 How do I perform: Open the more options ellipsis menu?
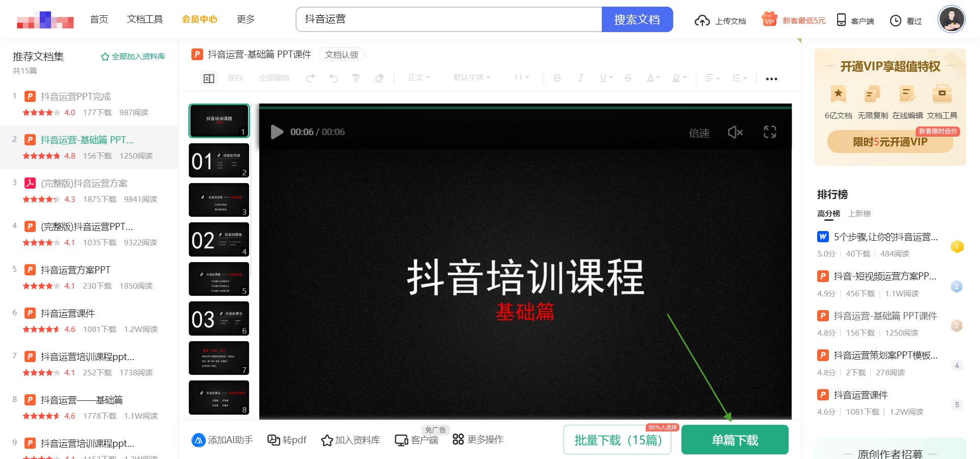pyautogui.click(x=772, y=79)
